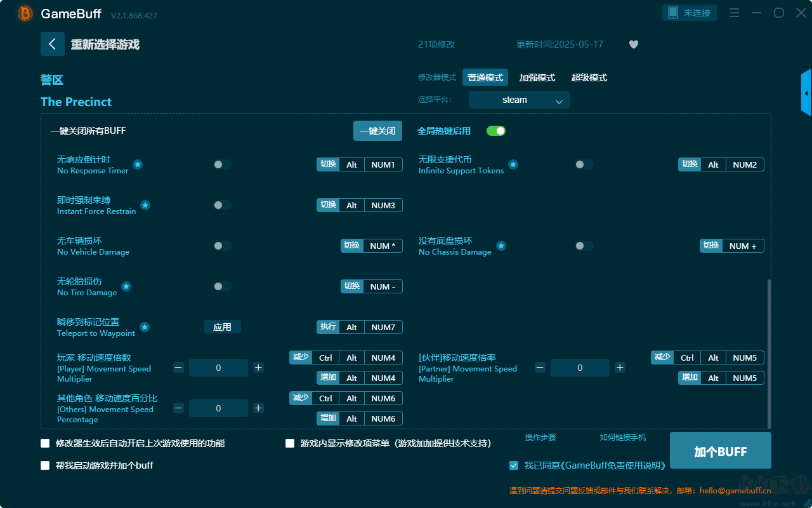Image resolution: width=812 pixels, height=508 pixels.
Task: Click the NUM + hotkey for No Chassis Damage
Action: (x=743, y=246)
